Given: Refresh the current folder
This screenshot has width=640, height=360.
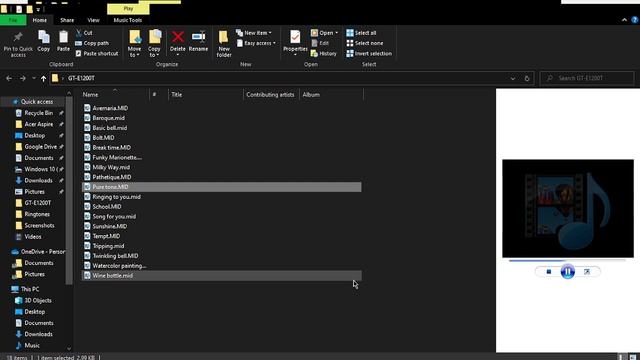Looking at the screenshot, I should pyautogui.click(x=527, y=78).
